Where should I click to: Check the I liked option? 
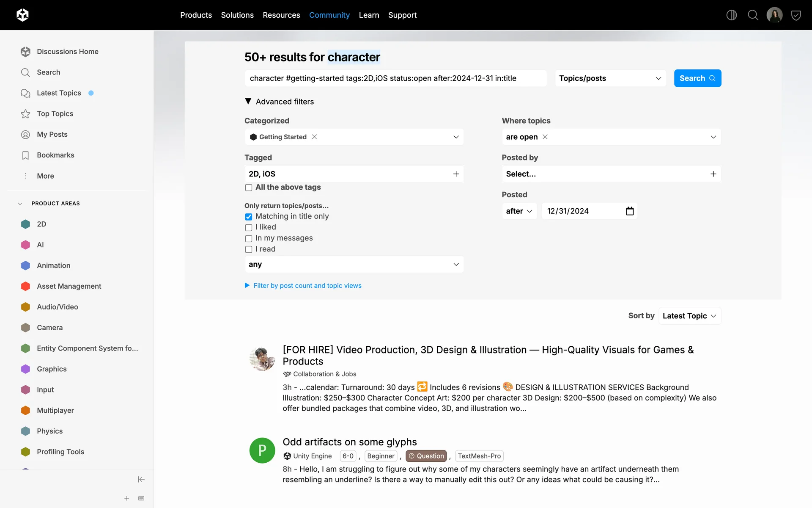click(249, 228)
